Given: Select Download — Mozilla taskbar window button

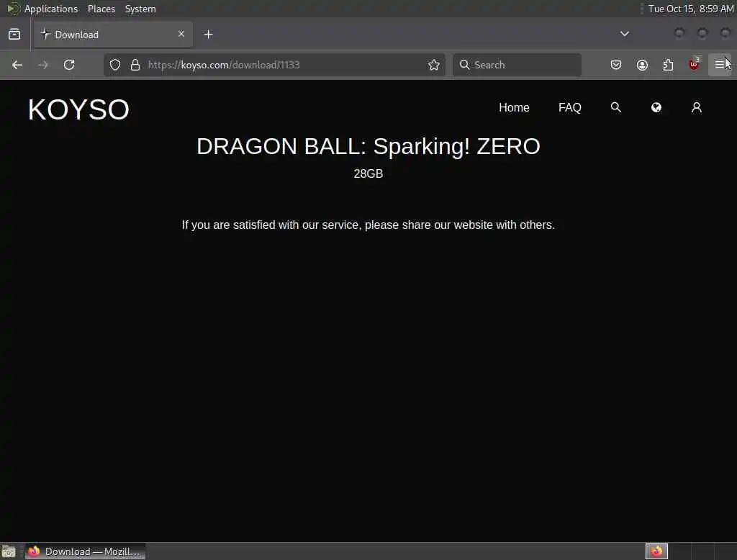Looking at the screenshot, I should (x=85, y=551).
